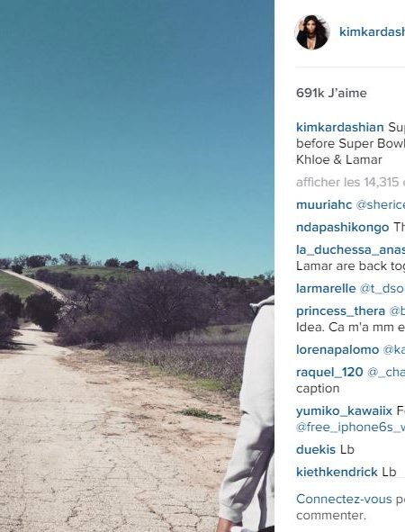
Task: Open la_duchessa_anas commenter profile
Action: click(350, 249)
